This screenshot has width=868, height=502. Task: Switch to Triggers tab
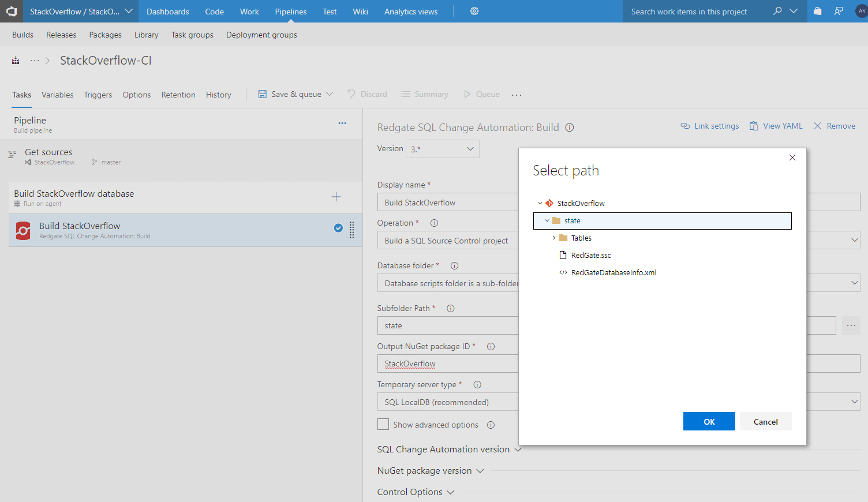[x=98, y=95]
